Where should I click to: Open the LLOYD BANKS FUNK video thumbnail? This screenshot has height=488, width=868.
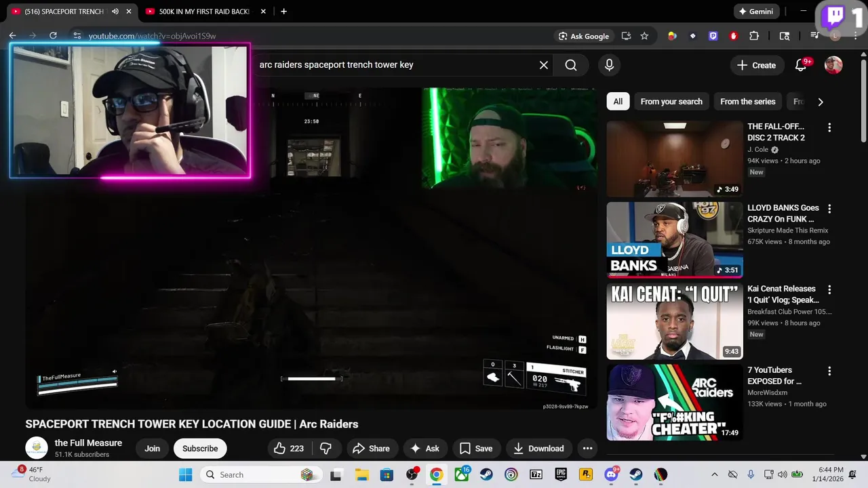pyautogui.click(x=675, y=240)
